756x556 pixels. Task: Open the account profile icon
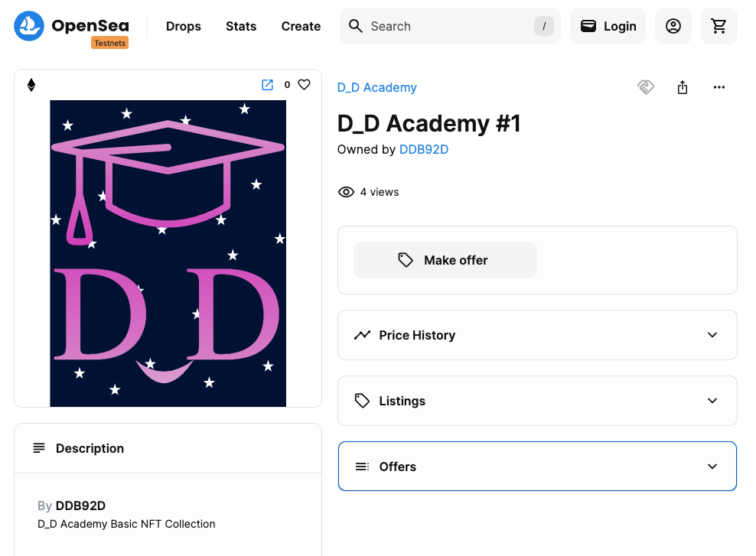coord(673,26)
